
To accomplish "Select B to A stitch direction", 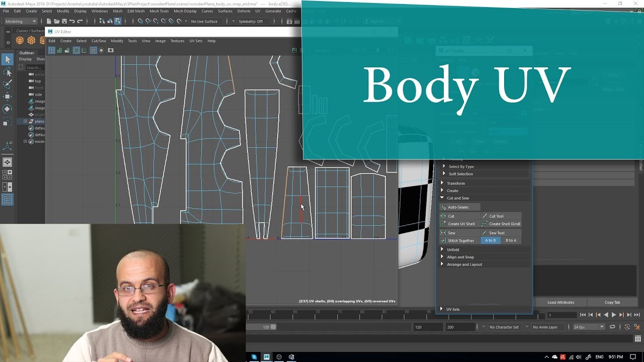I will tap(511, 240).
